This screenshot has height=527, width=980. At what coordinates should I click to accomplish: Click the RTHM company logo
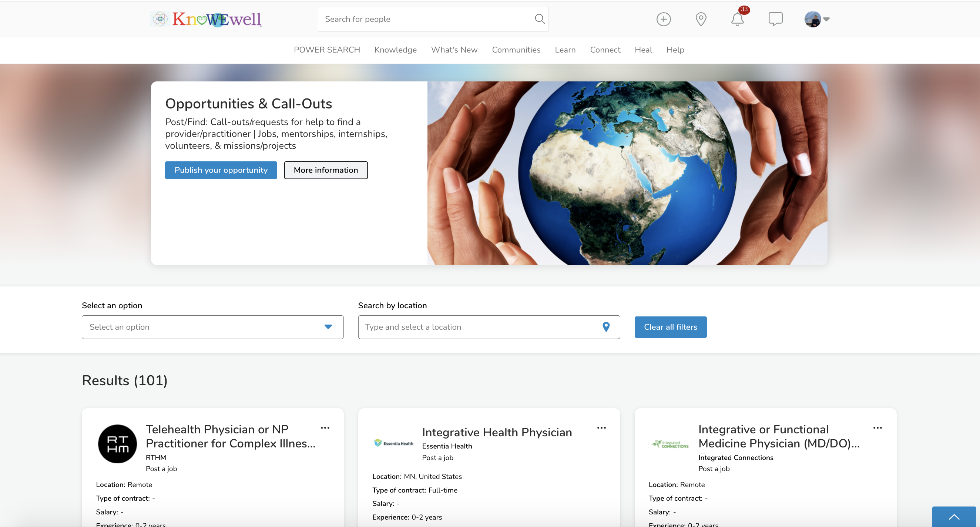[117, 444]
